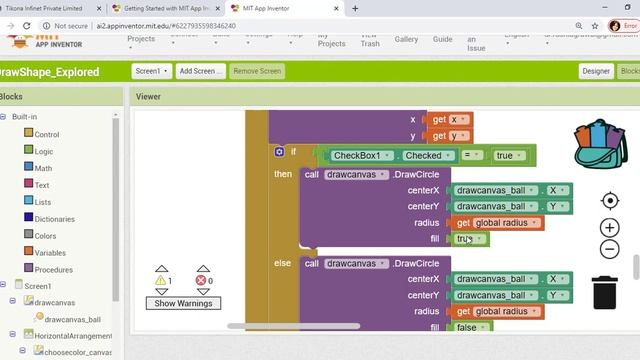Open View Trash

point(370,41)
